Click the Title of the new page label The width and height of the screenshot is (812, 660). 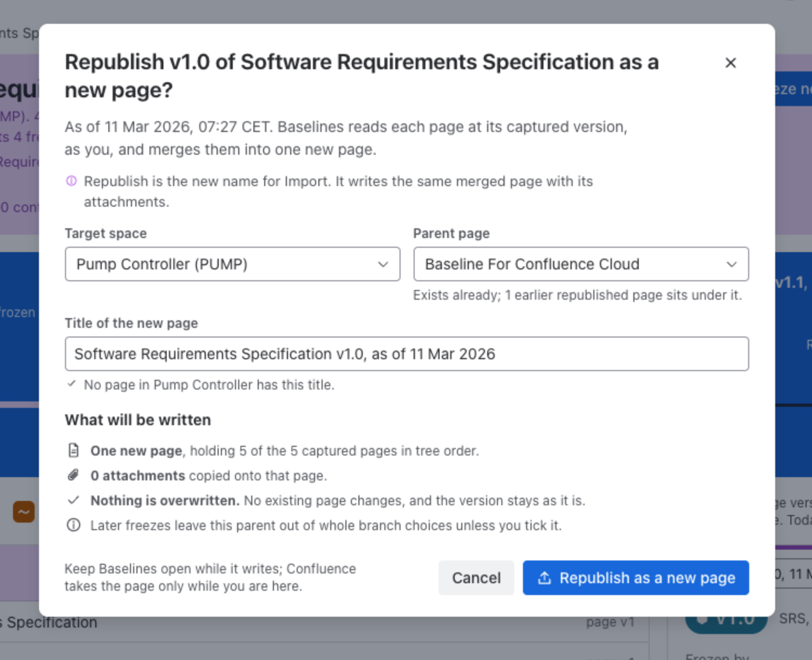click(x=132, y=323)
